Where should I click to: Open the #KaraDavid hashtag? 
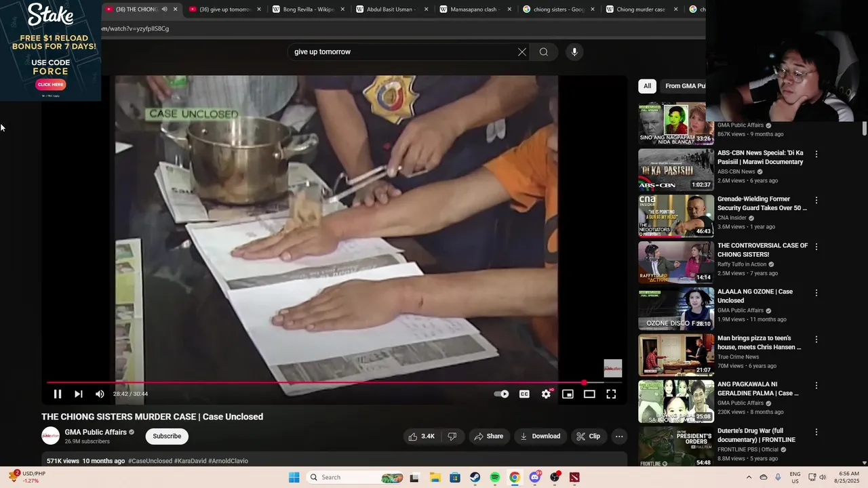point(190,461)
